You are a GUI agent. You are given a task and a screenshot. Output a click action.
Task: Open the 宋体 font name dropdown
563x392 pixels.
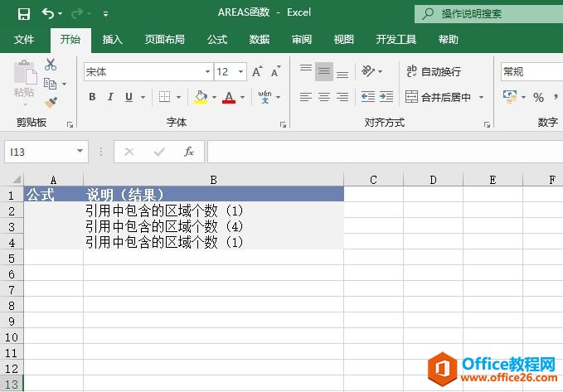[x=208, y=72]
